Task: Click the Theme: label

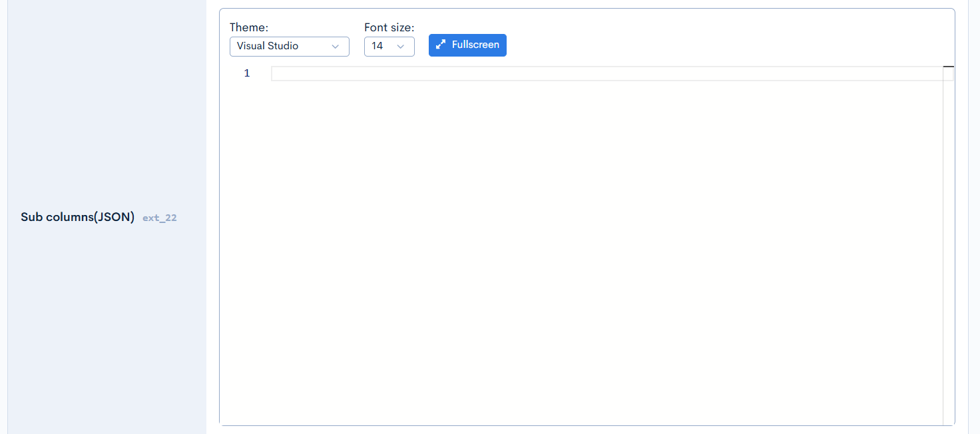Action: pyautogui.click(x=249, y=27)
